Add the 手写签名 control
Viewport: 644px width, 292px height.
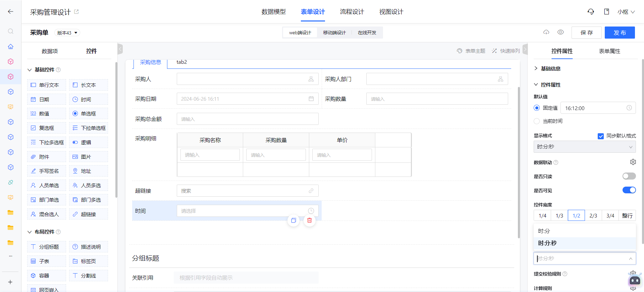(47, 171)
